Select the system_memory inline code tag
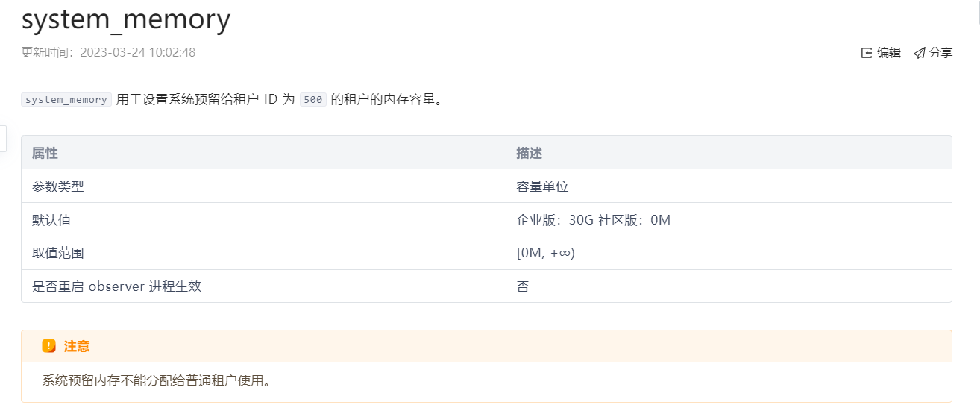 [x=66, y=100]
